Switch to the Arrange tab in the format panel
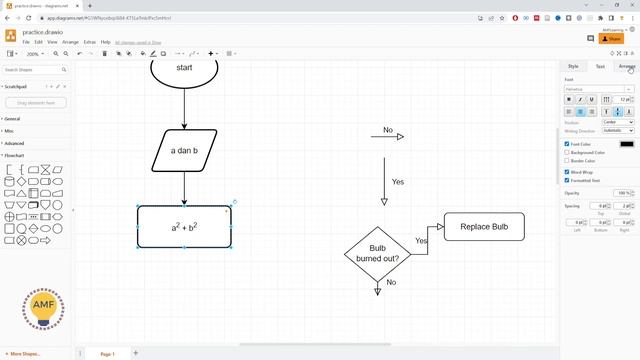The width and height of the screenshot is (640, 360). tap(627, 66)
